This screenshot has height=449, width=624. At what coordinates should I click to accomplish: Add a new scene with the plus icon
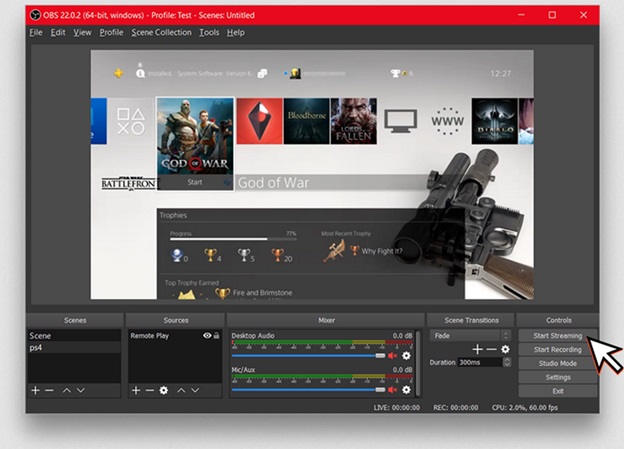35,390
